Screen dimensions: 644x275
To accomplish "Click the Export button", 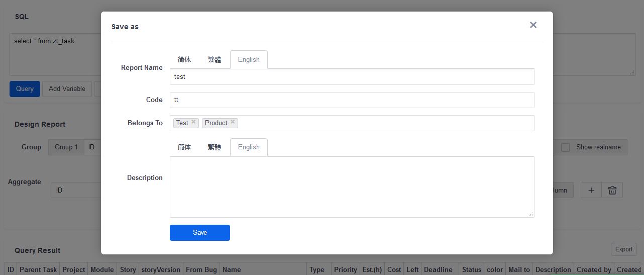I will (623, 249).
